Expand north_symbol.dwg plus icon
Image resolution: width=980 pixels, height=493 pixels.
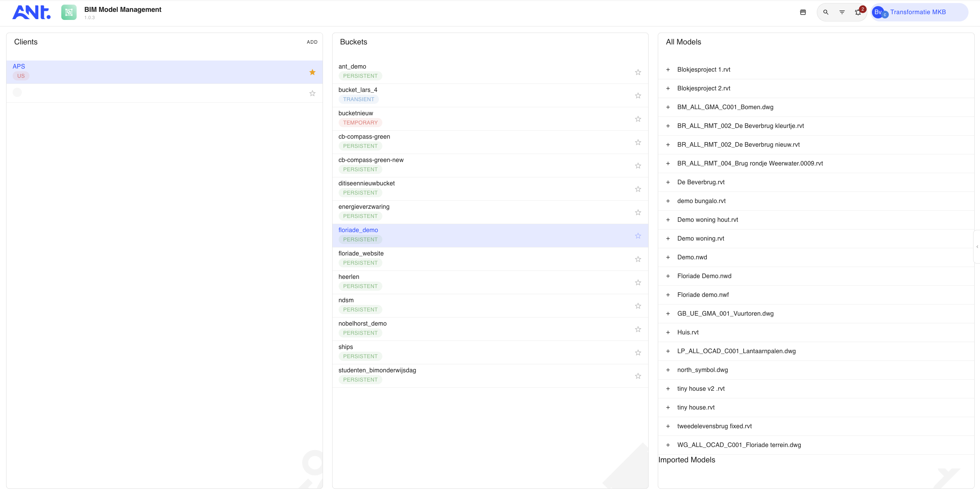pos(668,370)
